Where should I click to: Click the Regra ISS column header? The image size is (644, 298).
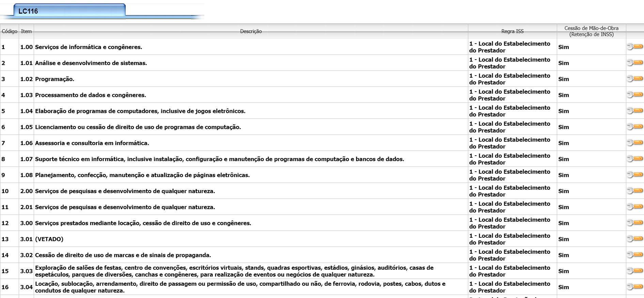512,31
